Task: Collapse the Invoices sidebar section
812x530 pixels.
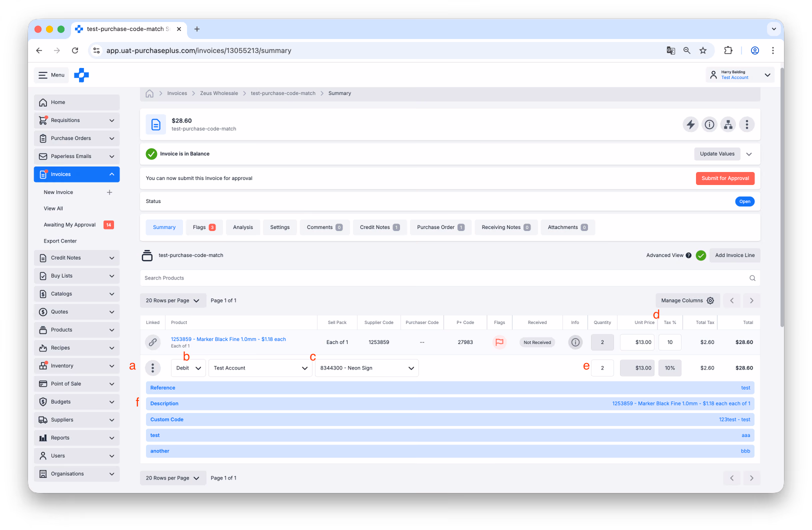Action: (77, 174)
